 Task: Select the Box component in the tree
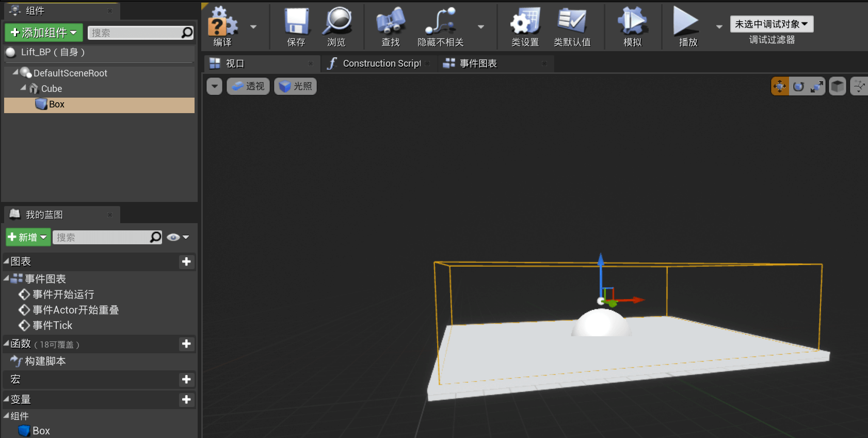coord(99,105)
